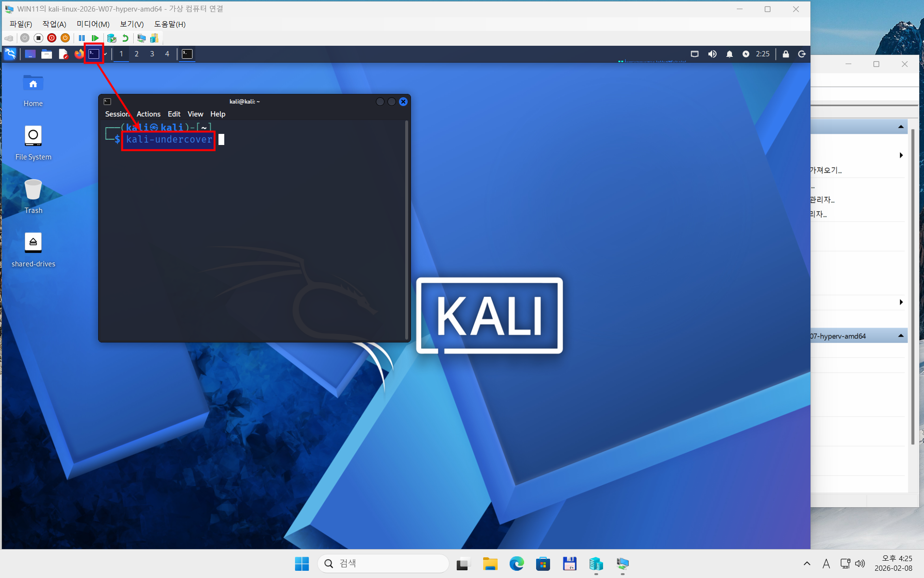This screenshot has height=578, width=924.
Task: Open the 작업(A) menu
Action: click(x=54, y=24)
